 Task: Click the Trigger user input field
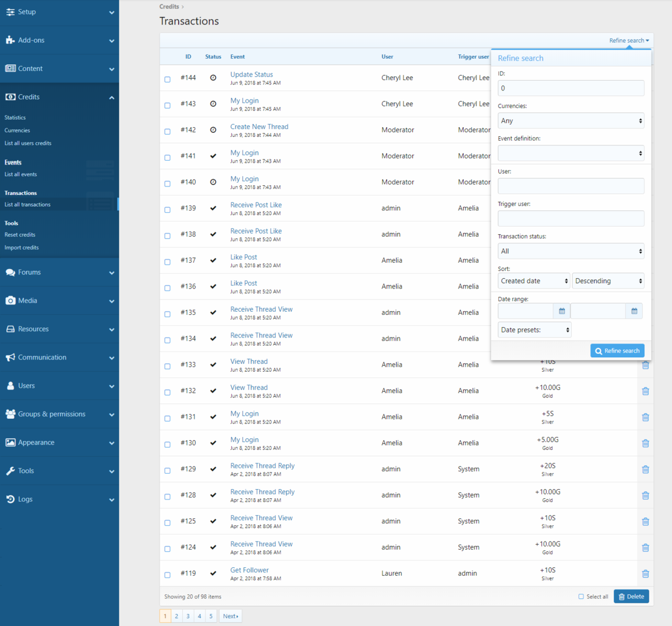(x=570, y=219)
